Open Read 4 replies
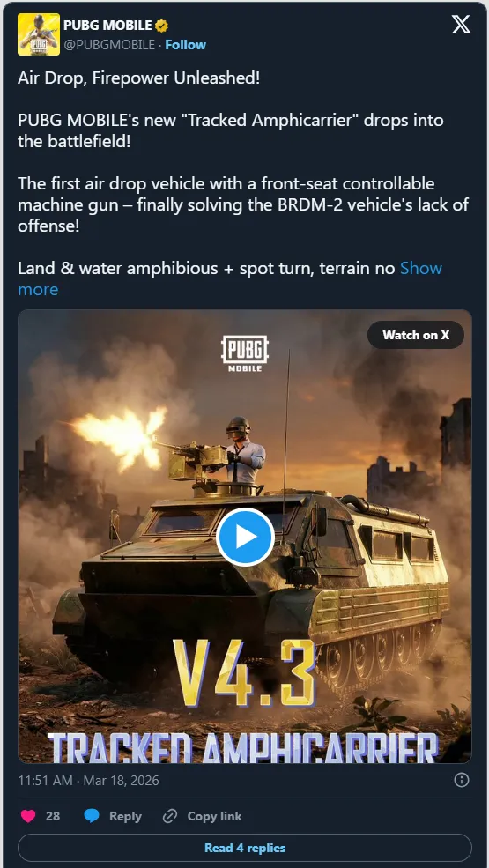 [x=245, y=848]
